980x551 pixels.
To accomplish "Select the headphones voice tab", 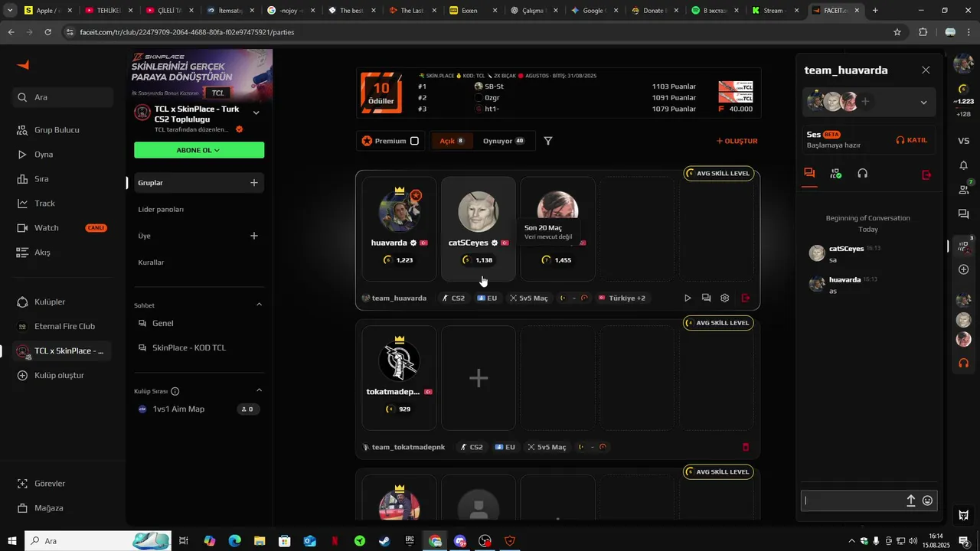I will click(862, 174).
